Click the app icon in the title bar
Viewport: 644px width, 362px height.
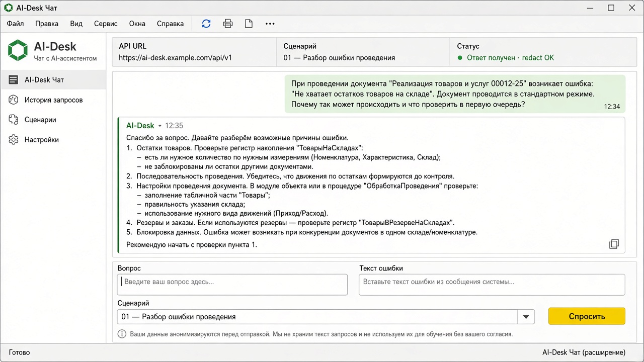[8, 8]
